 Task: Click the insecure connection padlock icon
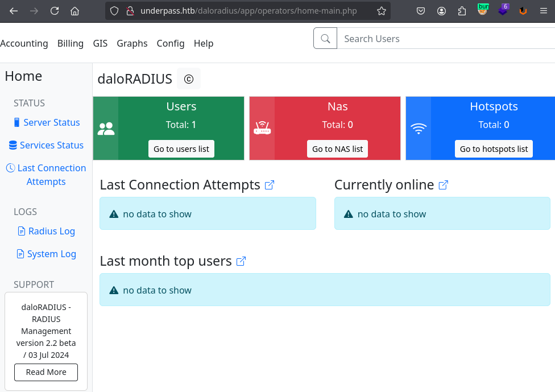tap(130, 11)
